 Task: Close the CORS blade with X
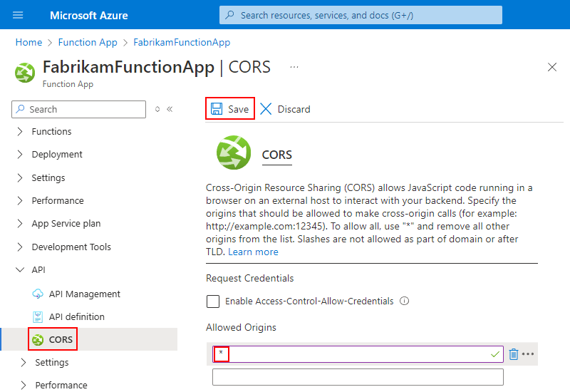[x=551, y=67]
